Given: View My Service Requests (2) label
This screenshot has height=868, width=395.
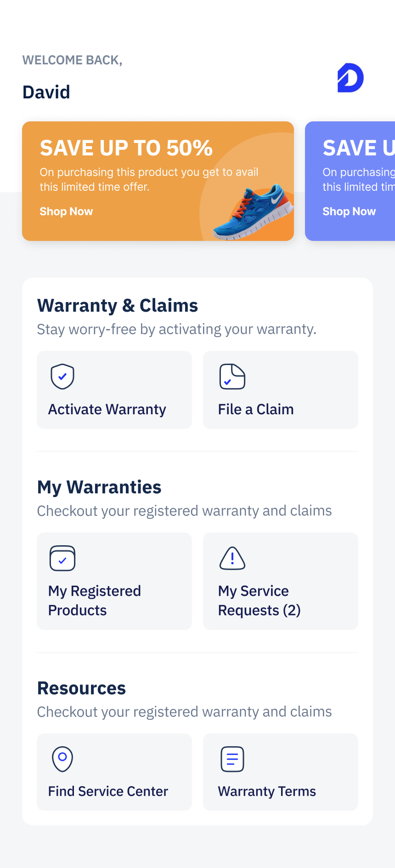Looking at the screenshot, I should pyautogui.click(x=259, y=600).
